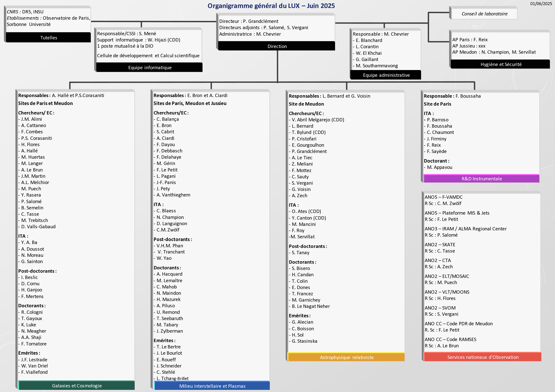
Task: Click 'S. Tanay' post-doctorant
Action: tap(299, 253)
